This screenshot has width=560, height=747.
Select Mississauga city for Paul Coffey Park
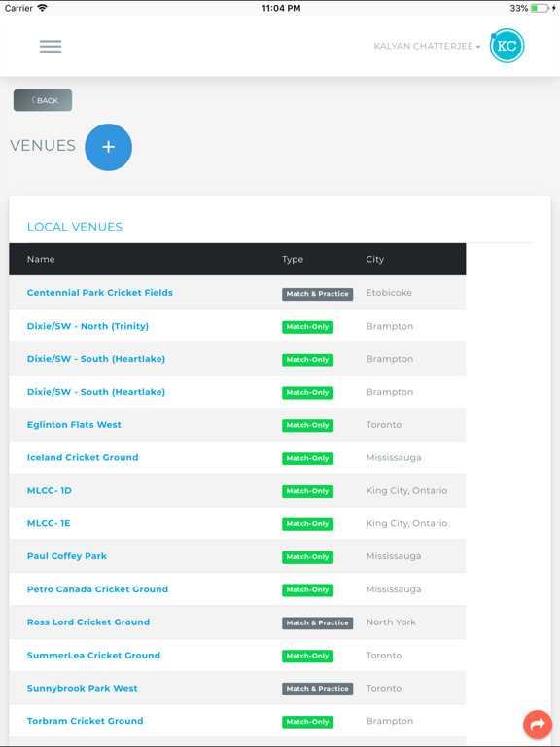394,556
